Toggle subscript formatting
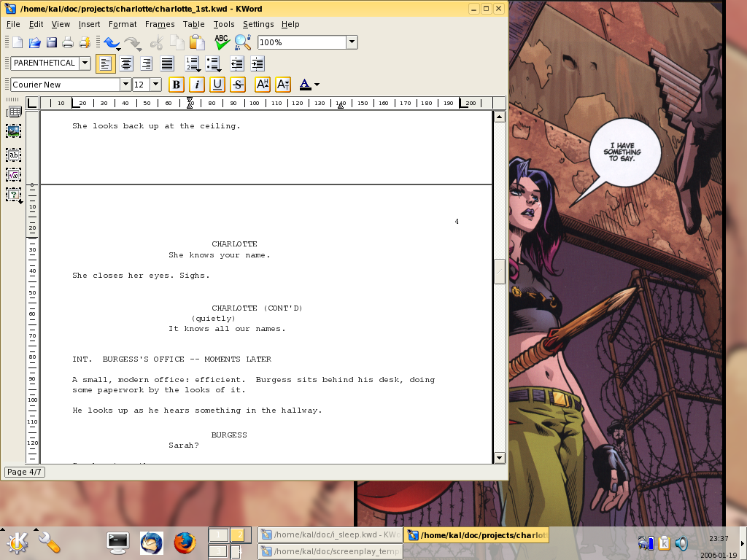 point(283,85)
